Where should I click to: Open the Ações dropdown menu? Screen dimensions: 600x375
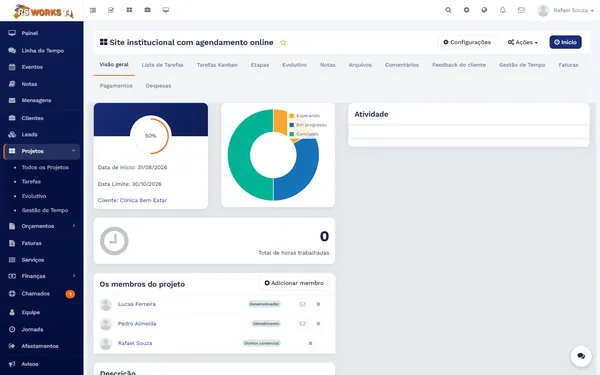(523, 42)
